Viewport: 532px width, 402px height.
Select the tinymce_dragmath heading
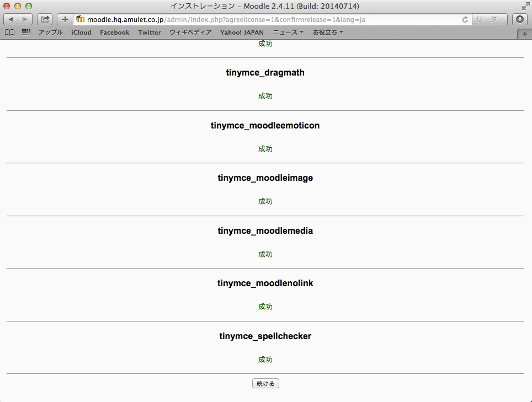[265, 73]
